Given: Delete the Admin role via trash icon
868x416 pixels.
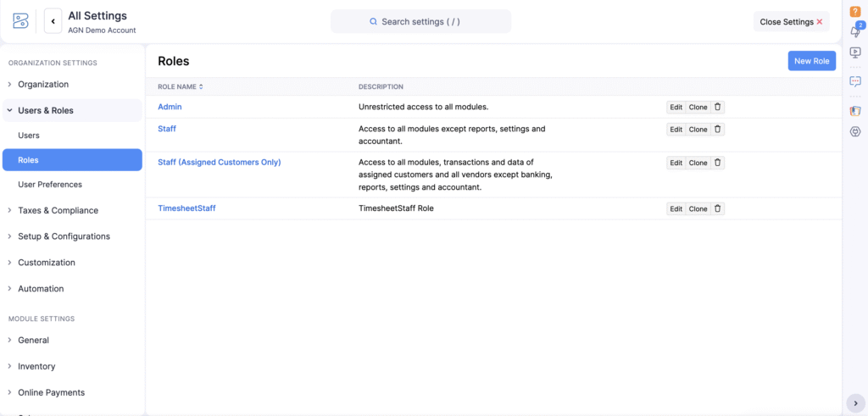Looking at the screenshot, I should coord(717,108).
